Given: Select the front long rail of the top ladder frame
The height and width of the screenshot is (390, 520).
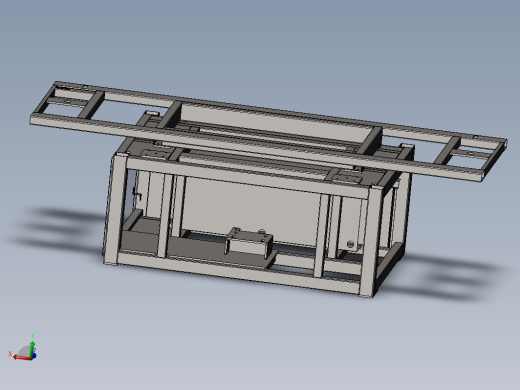Looking at the screenshot, I should (257, 147).
